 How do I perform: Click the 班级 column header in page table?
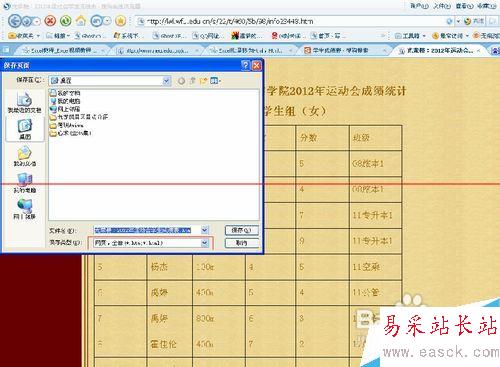[361, 137]
